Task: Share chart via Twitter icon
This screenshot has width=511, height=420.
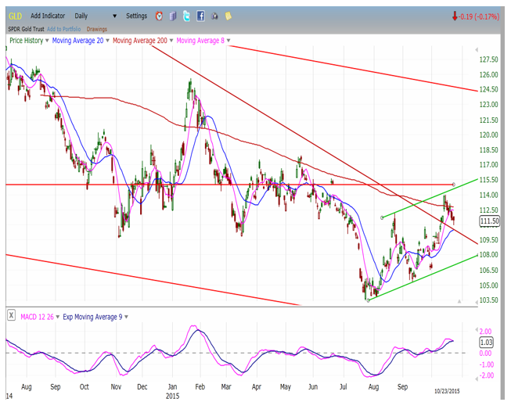Action: 186,16
